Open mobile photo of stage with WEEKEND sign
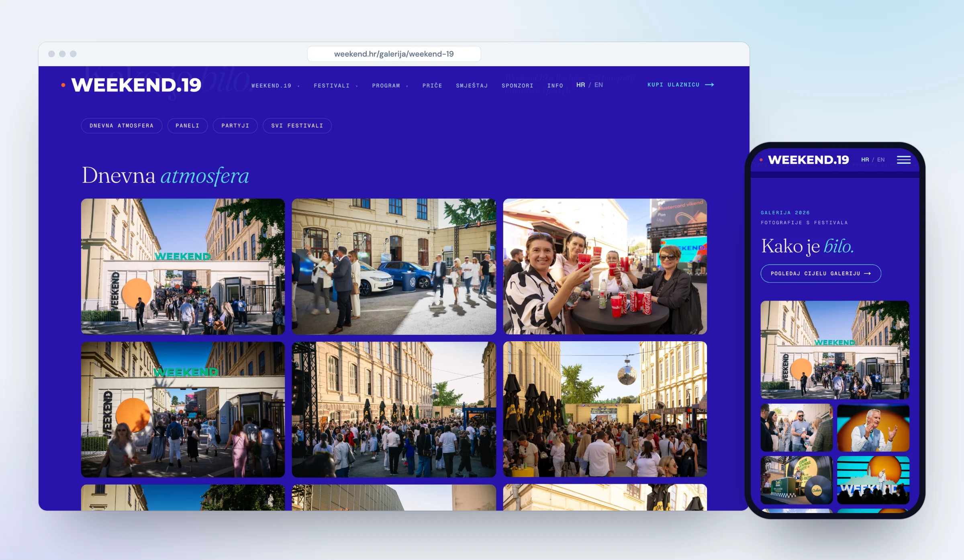Screen dimensions: 964x560 pyautogui.click(x=873, y=480)
